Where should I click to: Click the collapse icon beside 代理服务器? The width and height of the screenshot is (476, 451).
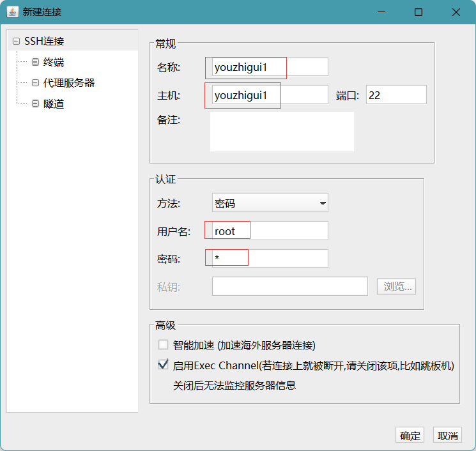(x=35, y=82)
